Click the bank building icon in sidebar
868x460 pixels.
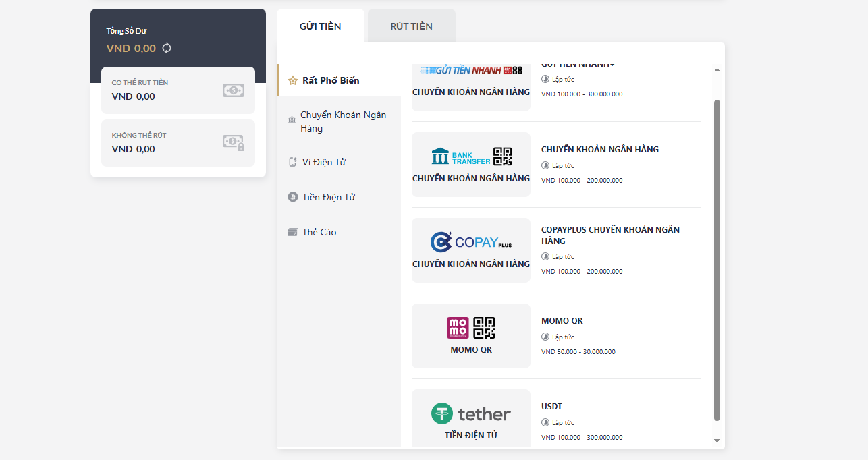pyautogui.click(x=292, y=120)
